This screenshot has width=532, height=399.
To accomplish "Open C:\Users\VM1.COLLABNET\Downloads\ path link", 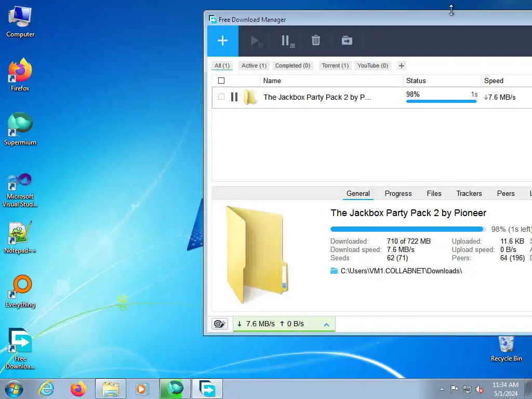I will pos(401,271).
